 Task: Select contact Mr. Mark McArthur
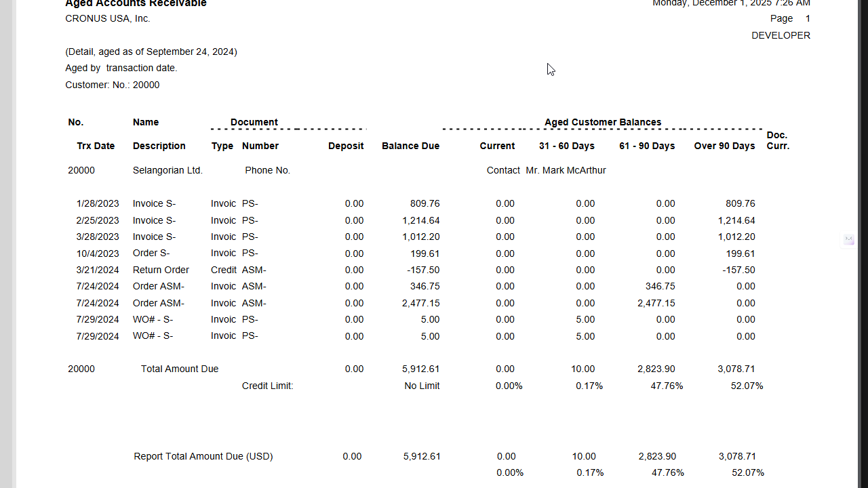(566, 170)
